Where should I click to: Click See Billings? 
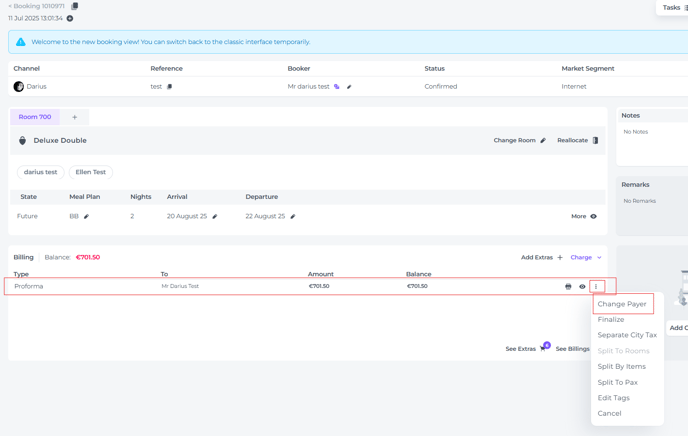pos(572,349)
